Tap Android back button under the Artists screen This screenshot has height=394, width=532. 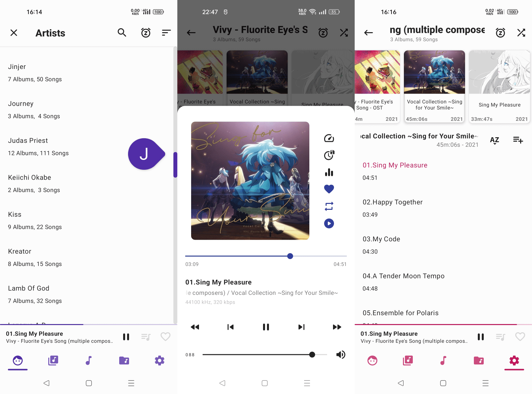[46, 383]
